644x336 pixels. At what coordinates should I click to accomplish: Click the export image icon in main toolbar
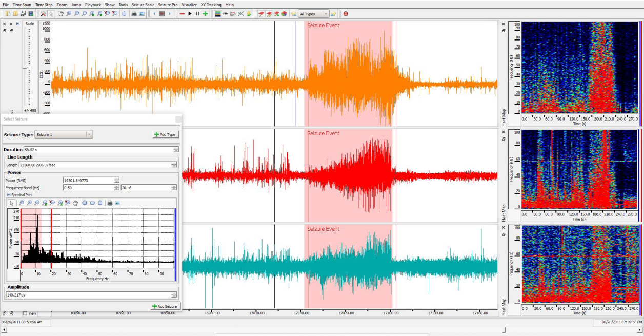point(142,14)
